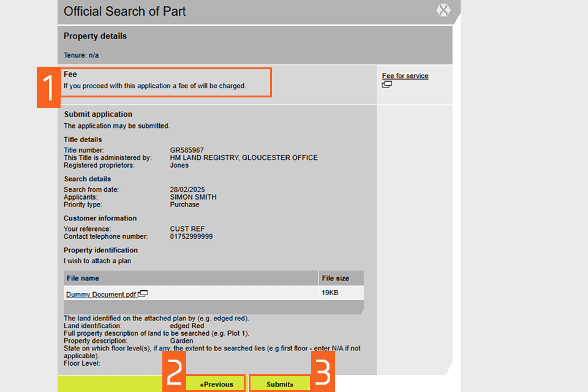Screen dimensions: 588x392
Task: Open the Fee for service link
Action: coord(405,76)
